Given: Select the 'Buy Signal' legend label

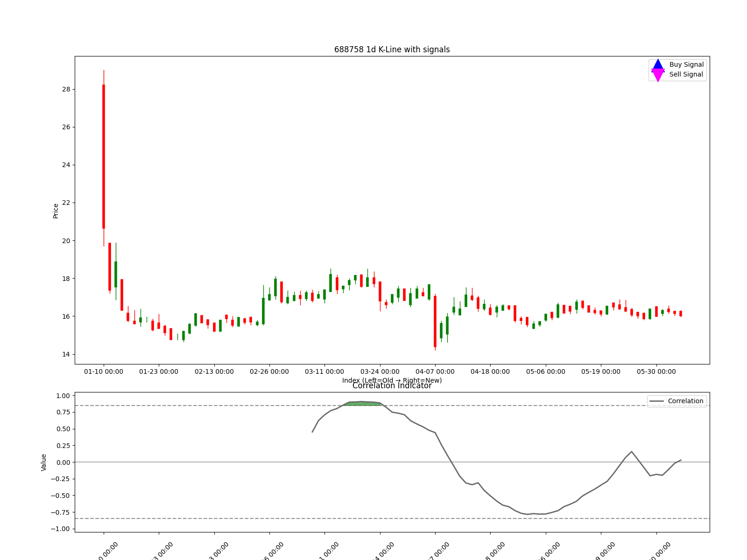Looking at the screenshot, I should click(x=686, y=64).
